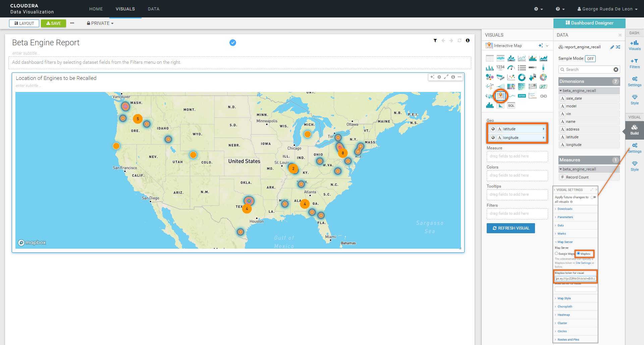The width and height of the screenshot is (644, 345).
Task: Select the Interactive Map visual type icon
Action: click(x=500, y=96)
